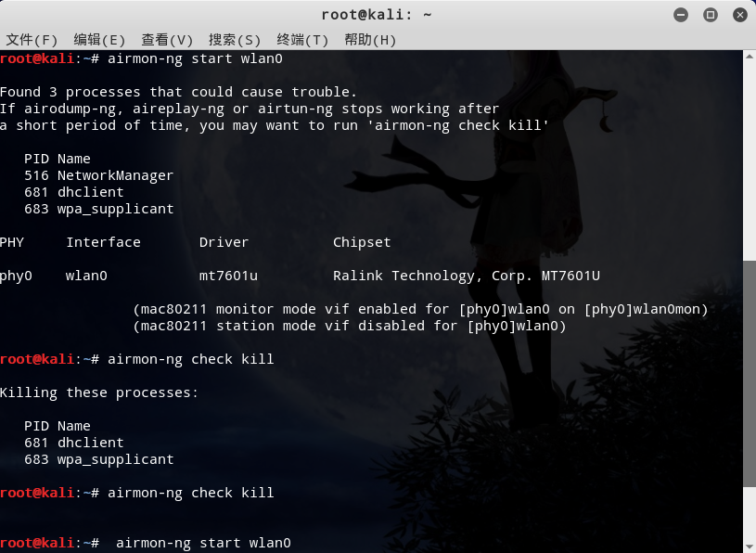The image size is (756, 553).
Task: Open the 终端(T) menu
Action: tap(302, 40)
